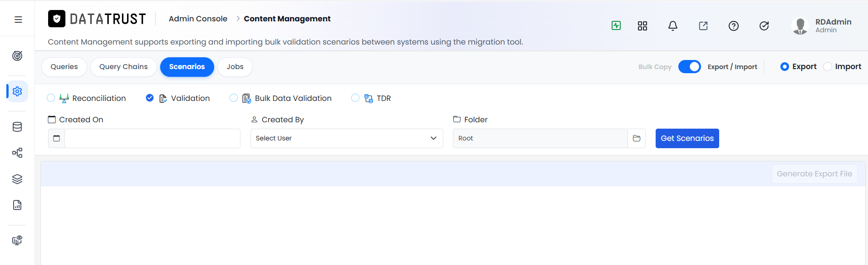Open the report chart icon in sidebar
The height and width of the screenshot is (265, 868).
17,205
